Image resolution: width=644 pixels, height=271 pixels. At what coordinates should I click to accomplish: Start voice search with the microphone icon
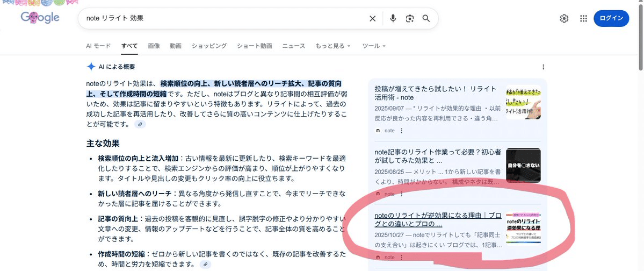point(393,18)
